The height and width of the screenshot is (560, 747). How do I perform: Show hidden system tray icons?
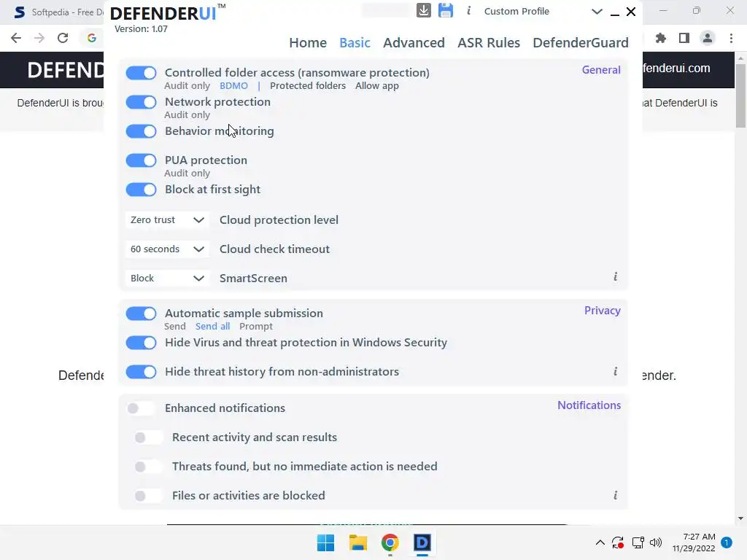click(x=600, y=542)
